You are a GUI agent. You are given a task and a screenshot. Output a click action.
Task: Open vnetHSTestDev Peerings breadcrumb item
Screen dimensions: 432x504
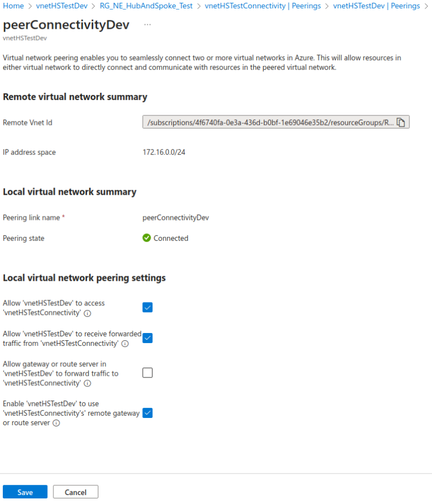coord(376,6)
